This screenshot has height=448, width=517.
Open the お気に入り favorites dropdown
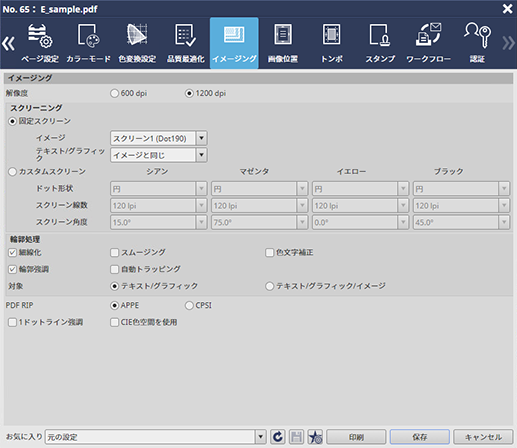[x=260, y=437]
